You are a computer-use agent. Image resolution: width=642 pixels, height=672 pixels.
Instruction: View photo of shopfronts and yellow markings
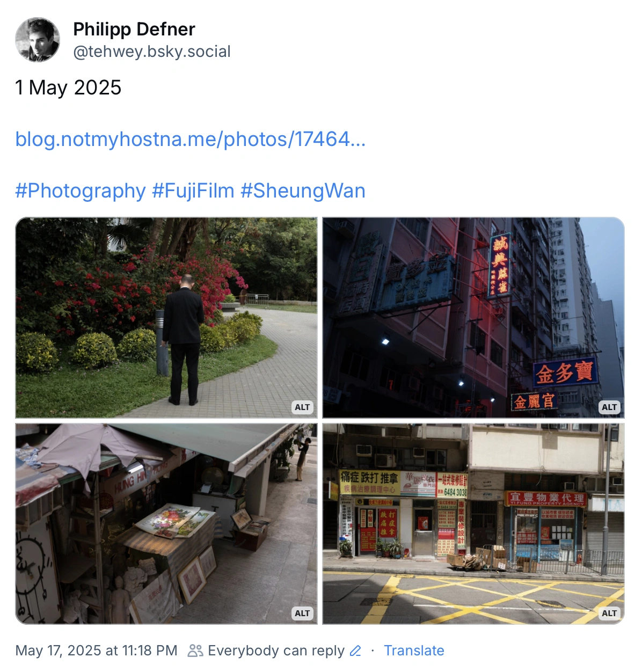click(473, 524)
